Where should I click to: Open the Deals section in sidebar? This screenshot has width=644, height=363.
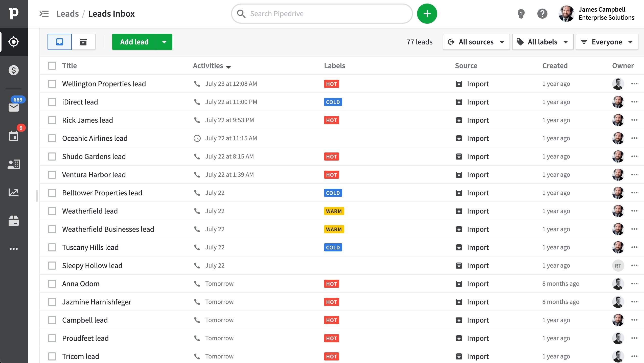coord(14,70)
